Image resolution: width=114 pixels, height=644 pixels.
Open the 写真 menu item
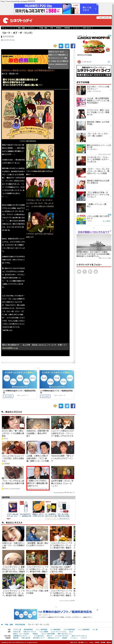click(x=51, y=28)
